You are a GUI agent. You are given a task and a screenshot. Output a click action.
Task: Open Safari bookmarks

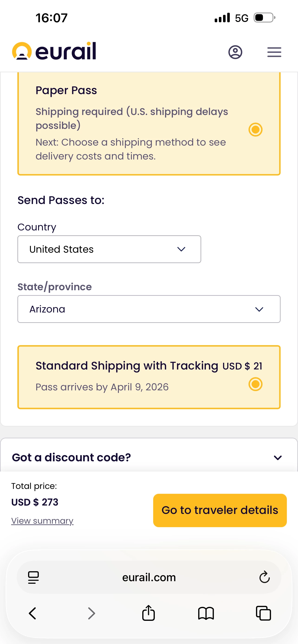coord(206,613)
